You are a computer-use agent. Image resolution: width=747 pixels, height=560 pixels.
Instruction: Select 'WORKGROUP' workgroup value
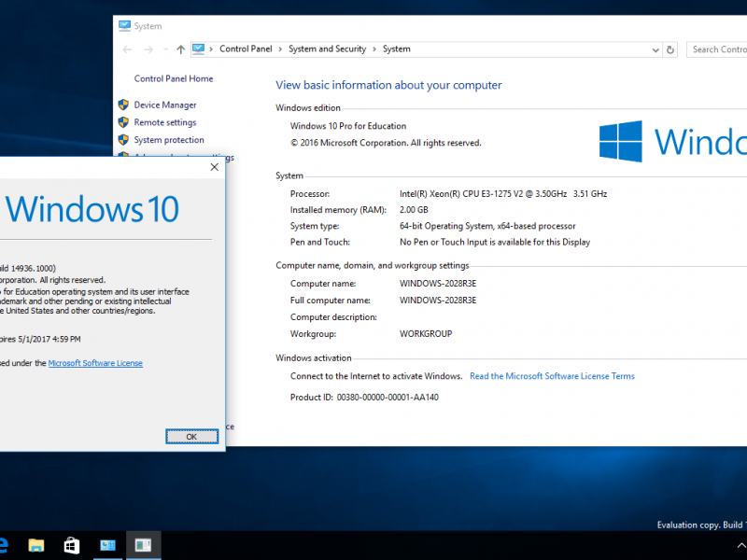(426, 334)
